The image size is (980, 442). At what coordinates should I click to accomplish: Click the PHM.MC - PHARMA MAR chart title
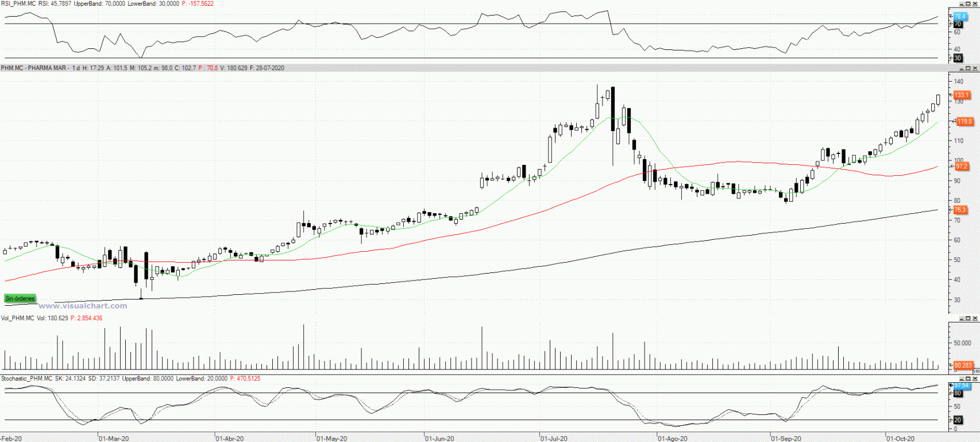(33, 68)
